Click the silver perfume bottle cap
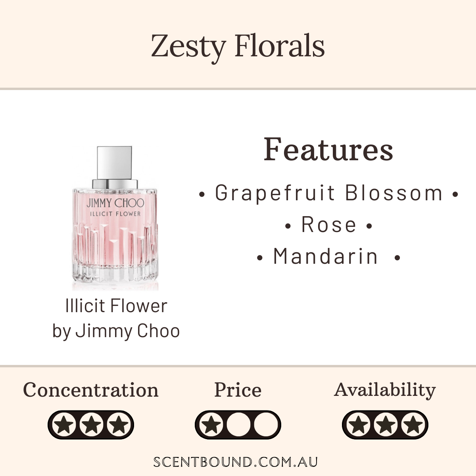 coord(115,162)
